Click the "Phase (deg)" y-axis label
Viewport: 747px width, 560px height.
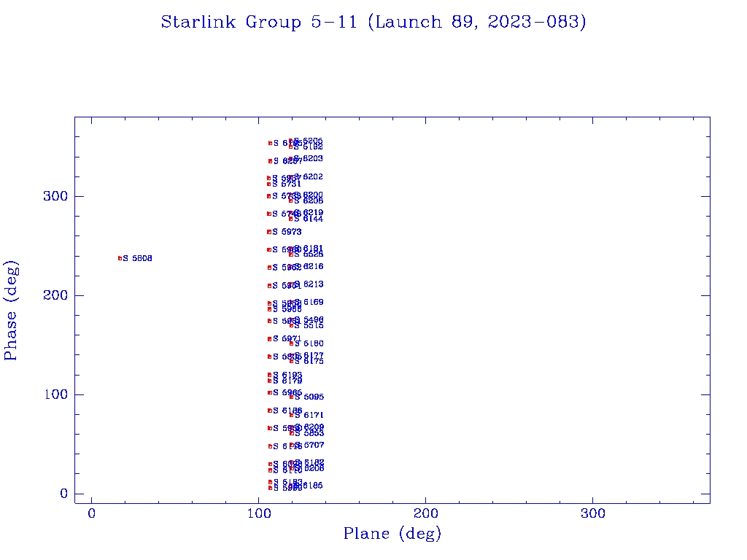[x=11, y=311]
